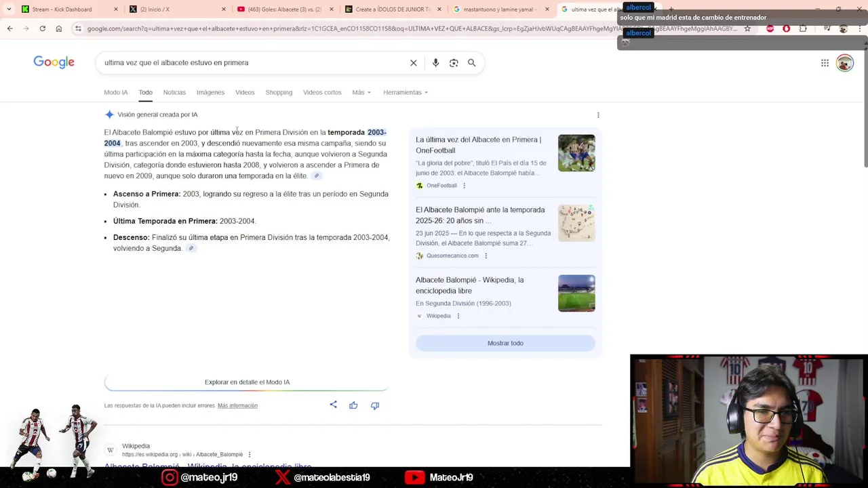The height and width of the screenshot is (488, 868).
Task: Open options for the Wikipedia source card
Action: point(458,316)
